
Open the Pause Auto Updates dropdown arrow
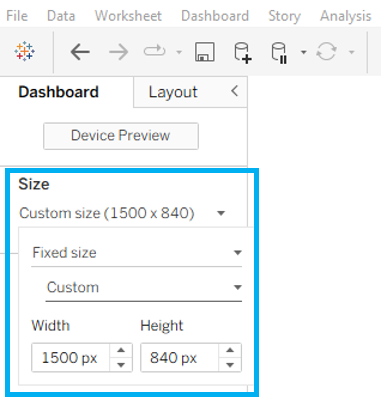pyautogui.click(x=303, y=52)
